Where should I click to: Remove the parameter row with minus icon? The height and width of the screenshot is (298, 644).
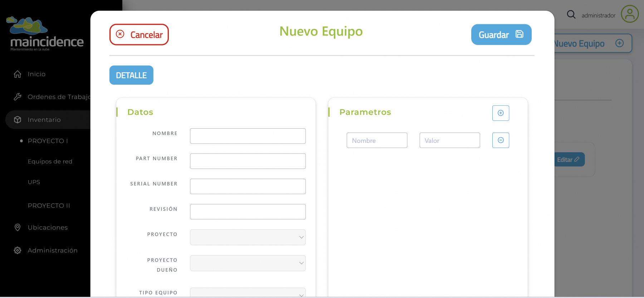(501, 140)
